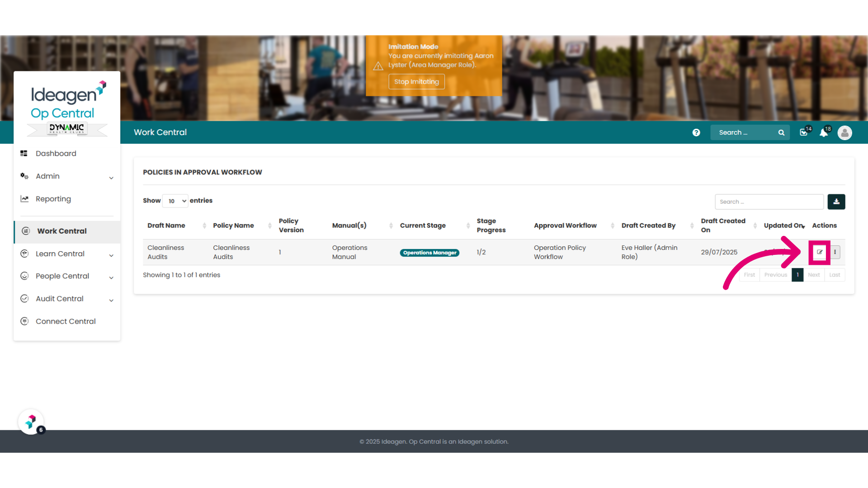Focus the table Search field
The image size is (868, 488).
pyautogui.click(x=769, y=202)
